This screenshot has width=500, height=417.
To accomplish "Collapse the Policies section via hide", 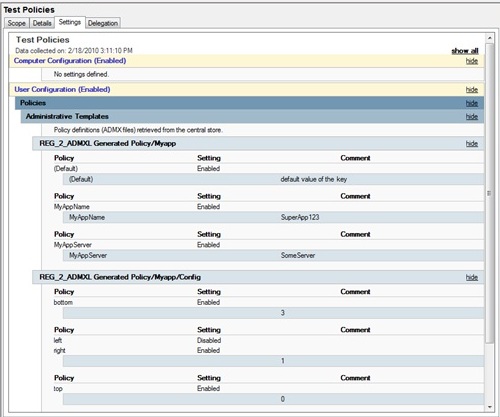I will (x=472, y=103).
